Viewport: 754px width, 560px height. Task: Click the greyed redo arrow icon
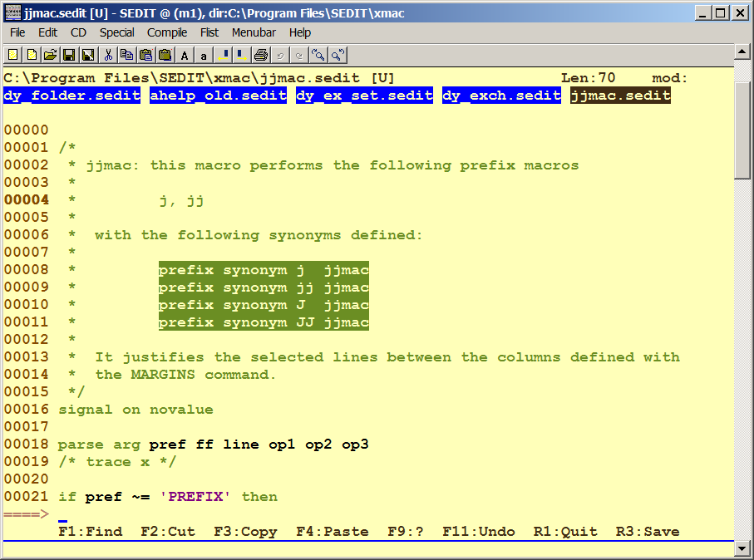click(299, 56)
